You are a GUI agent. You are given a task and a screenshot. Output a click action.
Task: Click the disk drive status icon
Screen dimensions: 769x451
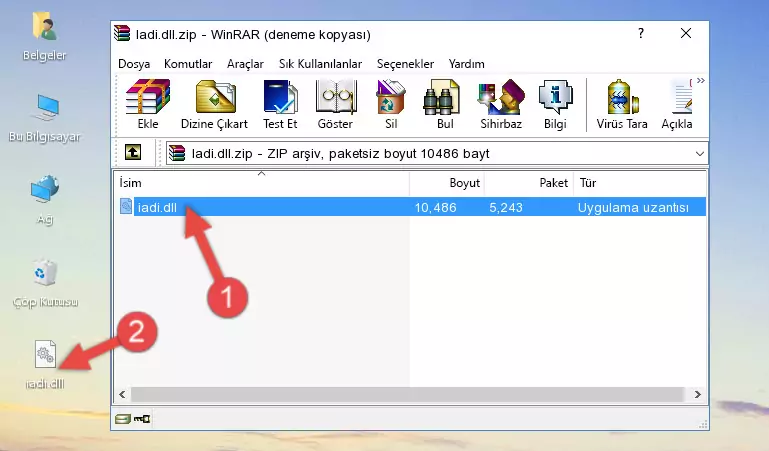[x=123, y=419]
